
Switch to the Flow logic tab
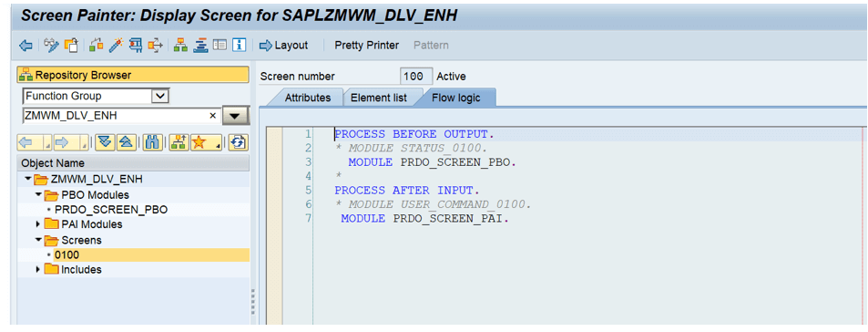tap(456, 98)
